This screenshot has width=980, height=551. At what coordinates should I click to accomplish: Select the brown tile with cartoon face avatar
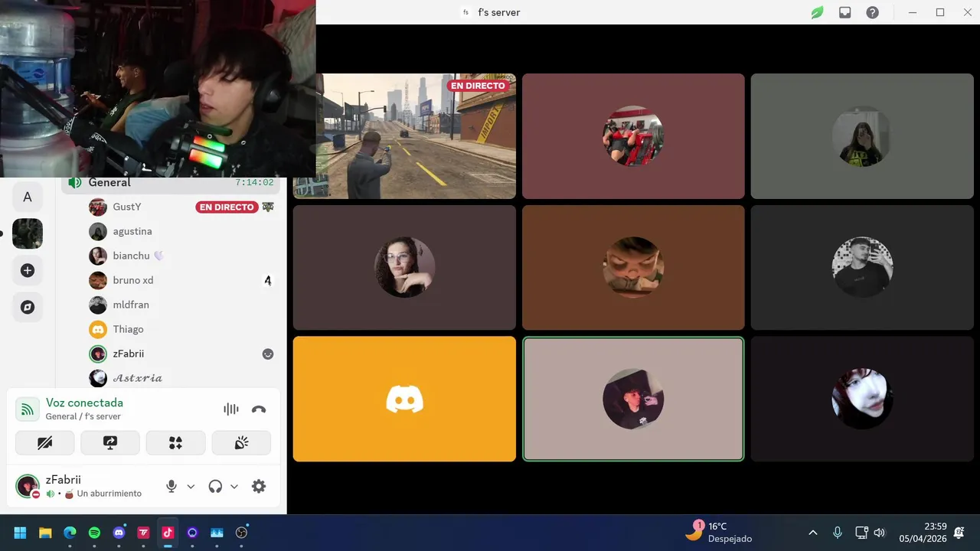click(633, 267)
